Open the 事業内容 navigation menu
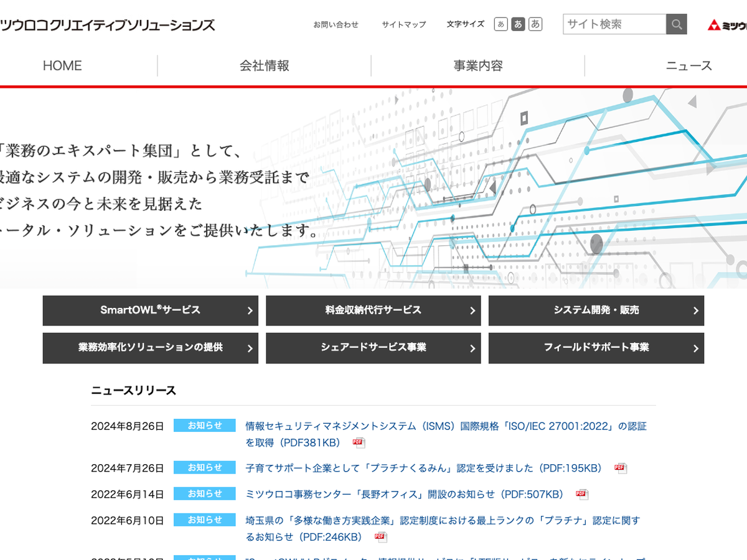Viewport: 747px width, 560px height. tap(478, 66)
